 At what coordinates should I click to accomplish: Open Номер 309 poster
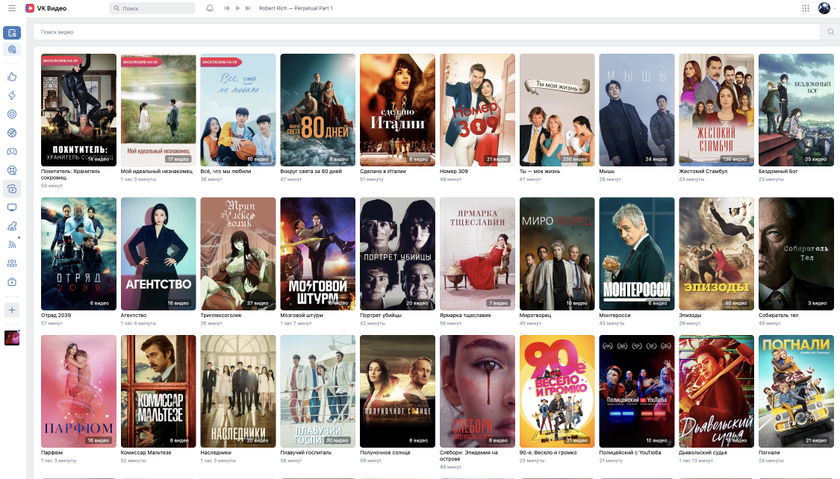(x=477, y=110)
